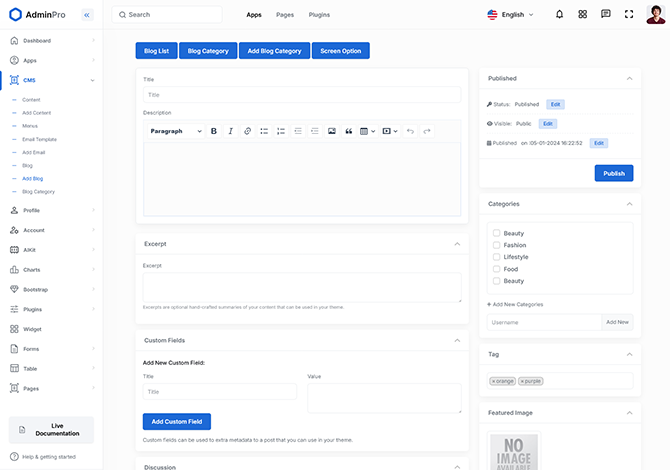Select the Food category checkbox

click(497, 269)
